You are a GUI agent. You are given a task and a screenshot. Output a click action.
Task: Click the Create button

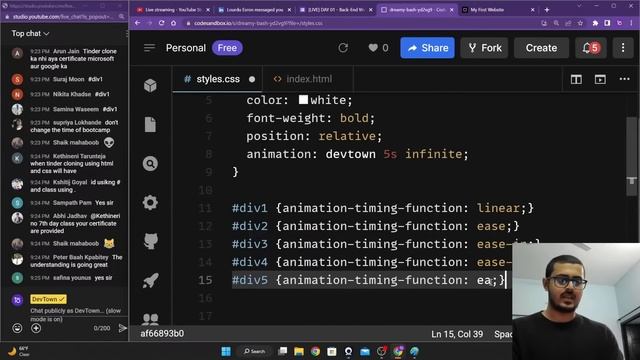pos(541,48)
